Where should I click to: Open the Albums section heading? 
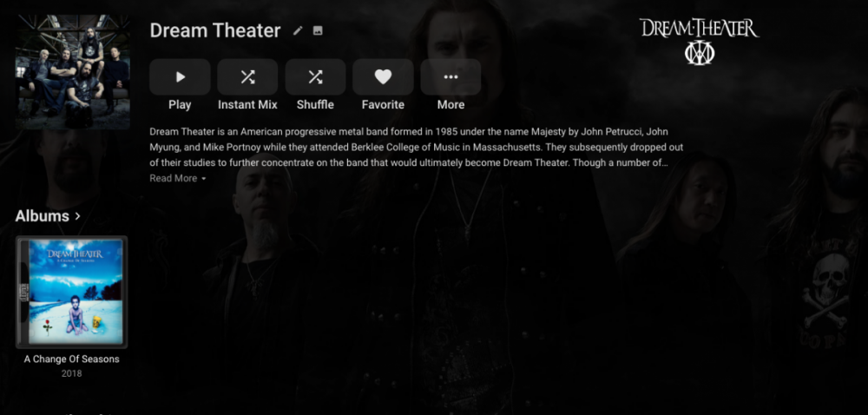tap(42, 216)
